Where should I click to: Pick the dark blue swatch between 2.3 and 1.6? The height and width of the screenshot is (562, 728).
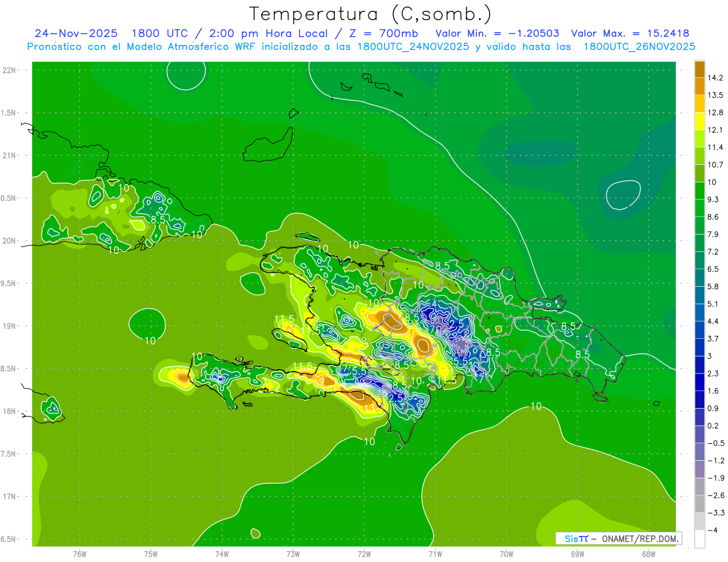click(x=699, y=381)
